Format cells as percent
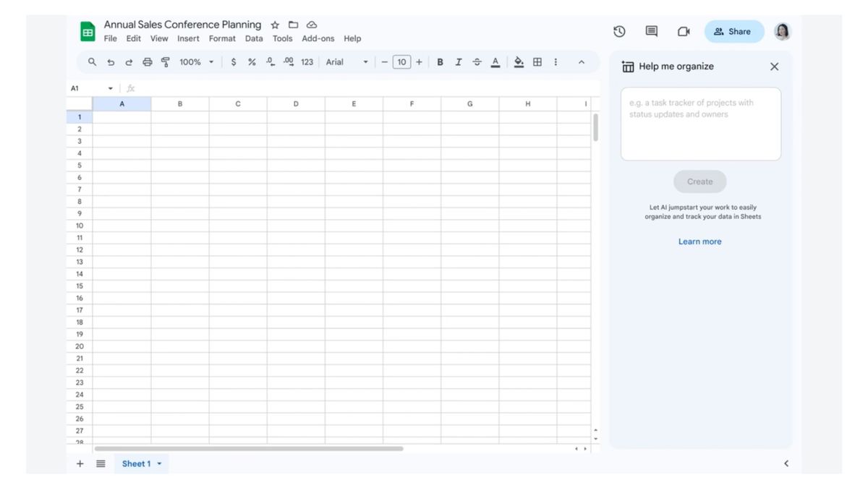868x488 pixels. coord(252,62)
